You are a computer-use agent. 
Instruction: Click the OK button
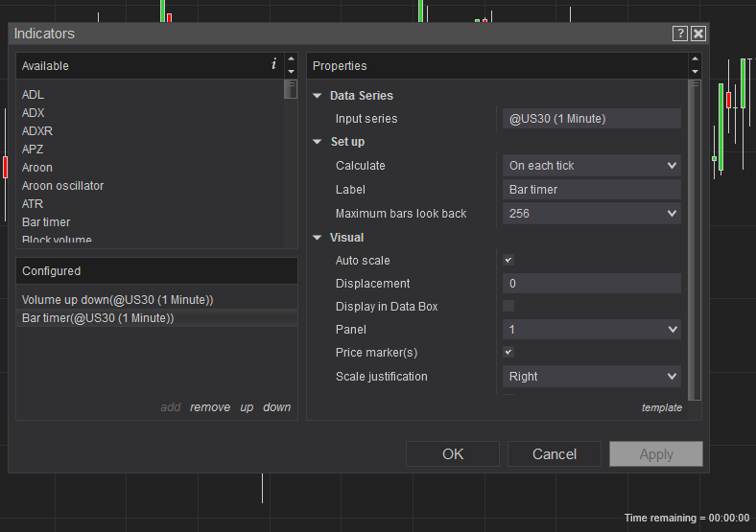pyautogui.click(x=453, y=454)
